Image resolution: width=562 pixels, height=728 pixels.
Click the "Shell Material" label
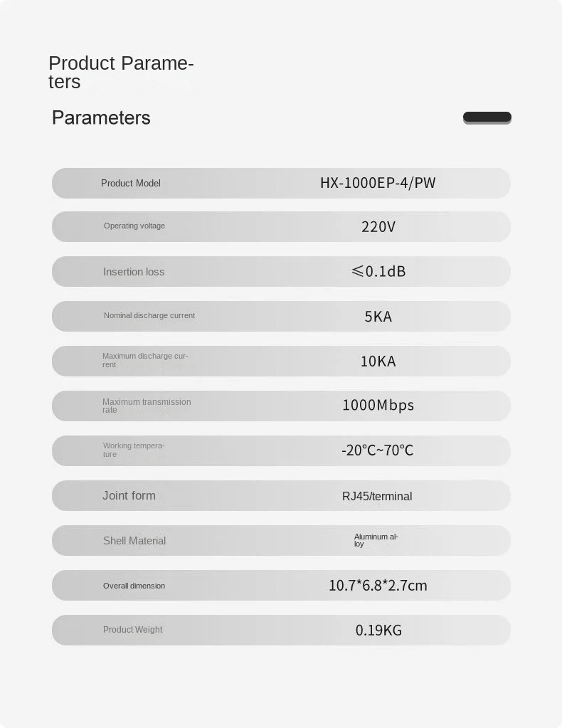tap(134, 541)
